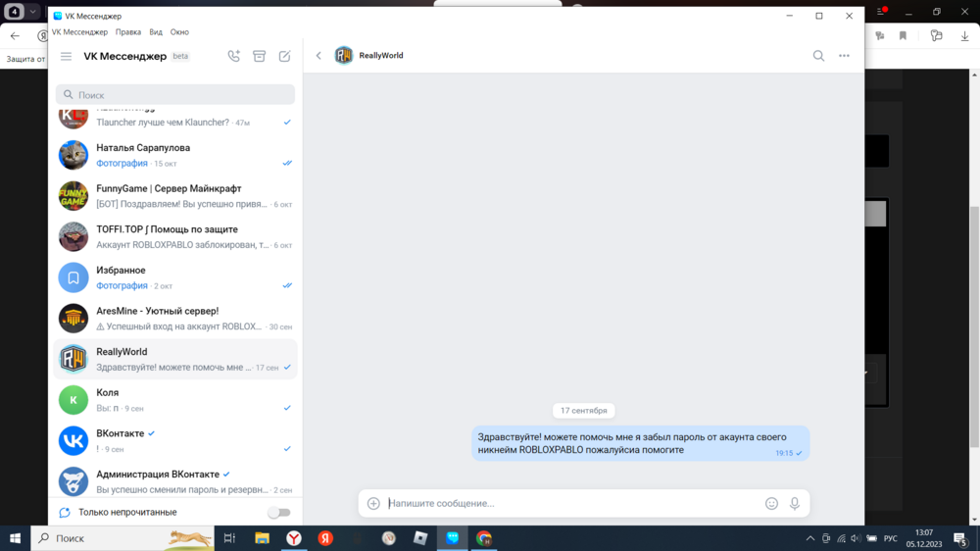980x551 pixels.
Task: Select the ReallyWorld conversation in list
Action: tap(175, 359)
